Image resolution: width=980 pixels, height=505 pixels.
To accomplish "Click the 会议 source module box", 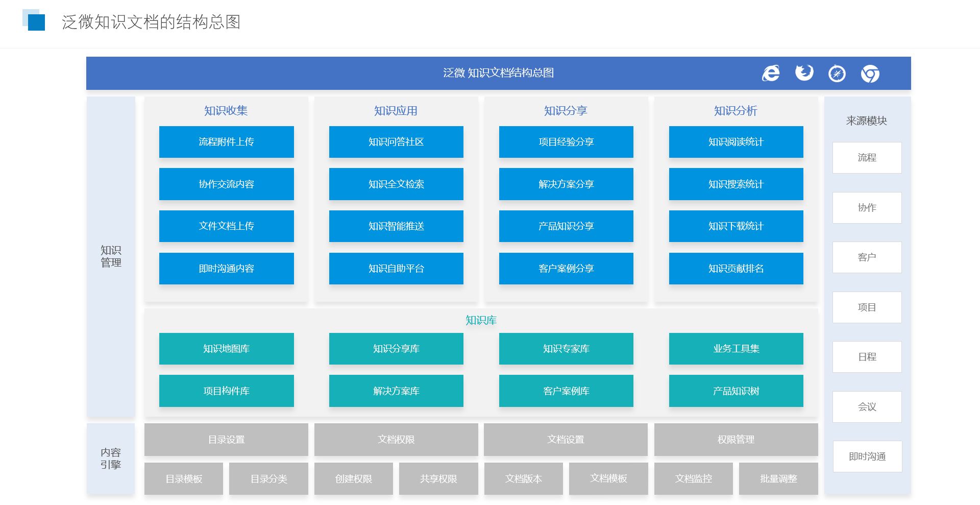I will 867,407.
